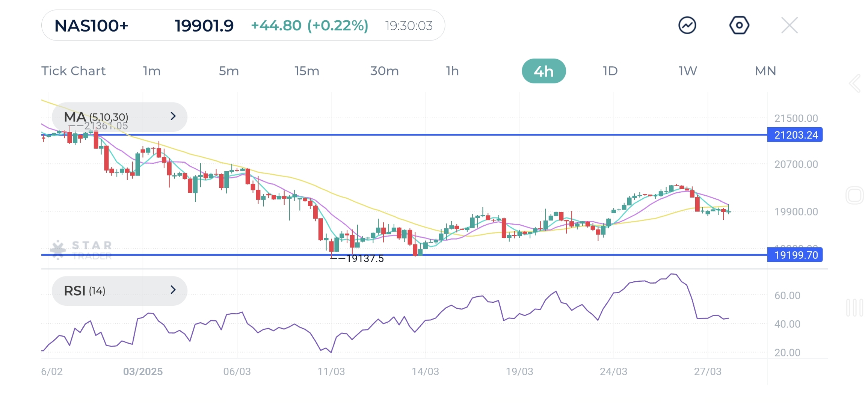Choose the 30m timeframe

(x=384, y=71)
